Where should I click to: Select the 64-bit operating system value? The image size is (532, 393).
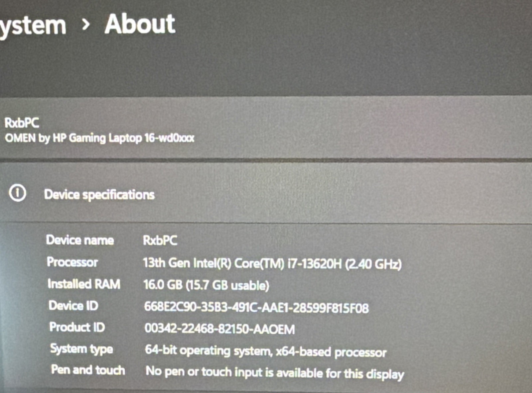266,351
